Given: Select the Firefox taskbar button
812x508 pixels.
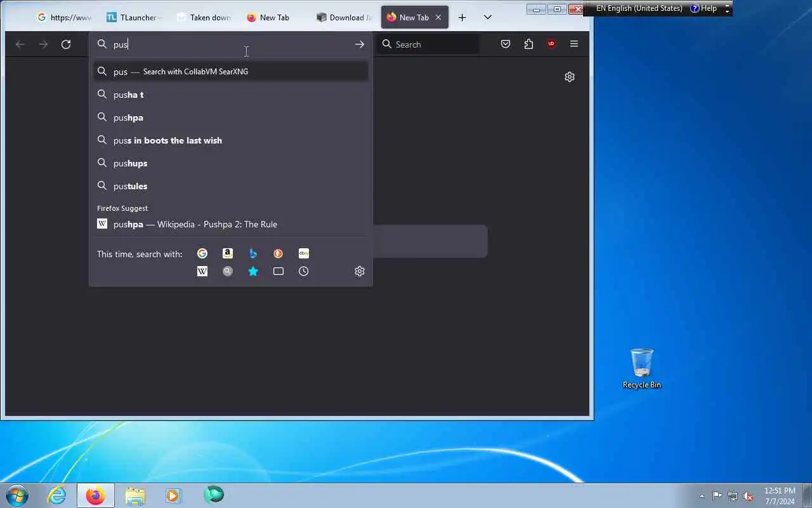Looking at the screenshot, I should click(x=96, y=495).
